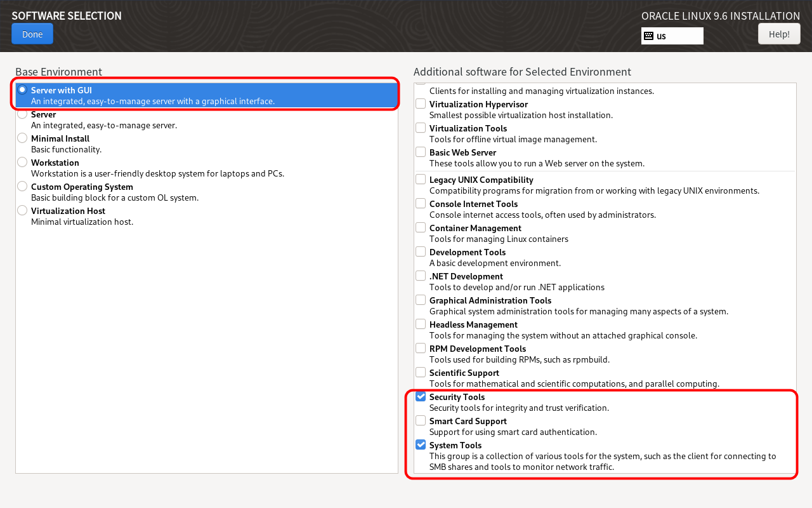Select the Server base environment radio button
The height and width of the screenshot is (508, 812).
[22, 114]
